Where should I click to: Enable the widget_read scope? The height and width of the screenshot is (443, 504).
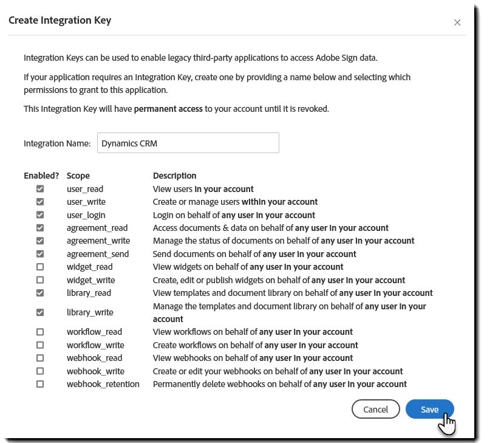(x=40, y=267)
